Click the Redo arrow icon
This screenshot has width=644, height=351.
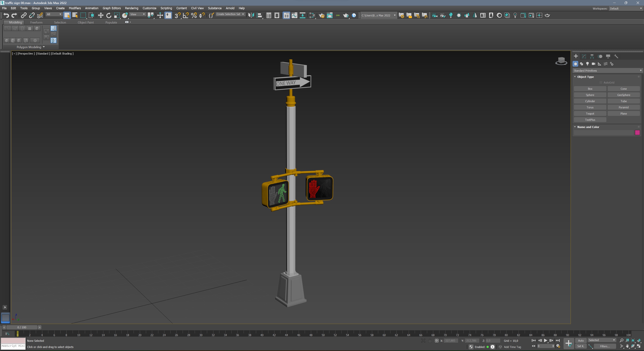click(14, 15)
